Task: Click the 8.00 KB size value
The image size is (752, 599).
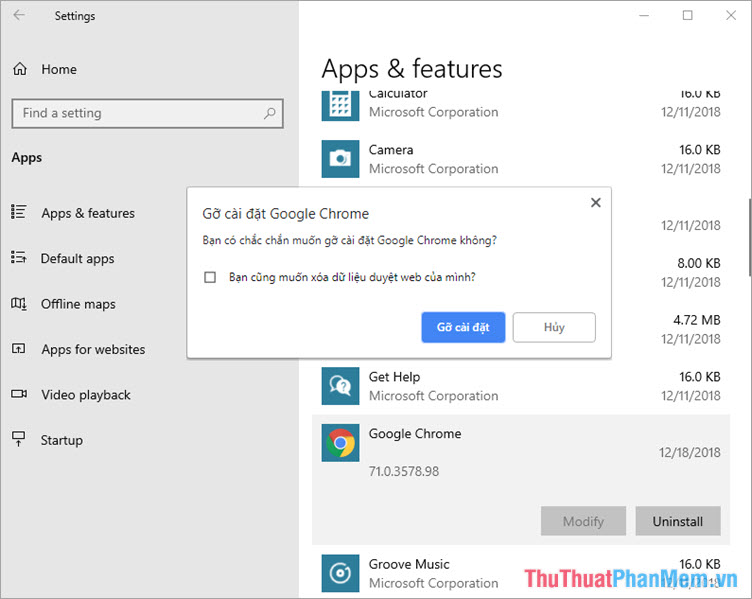Action: (699, 263)
